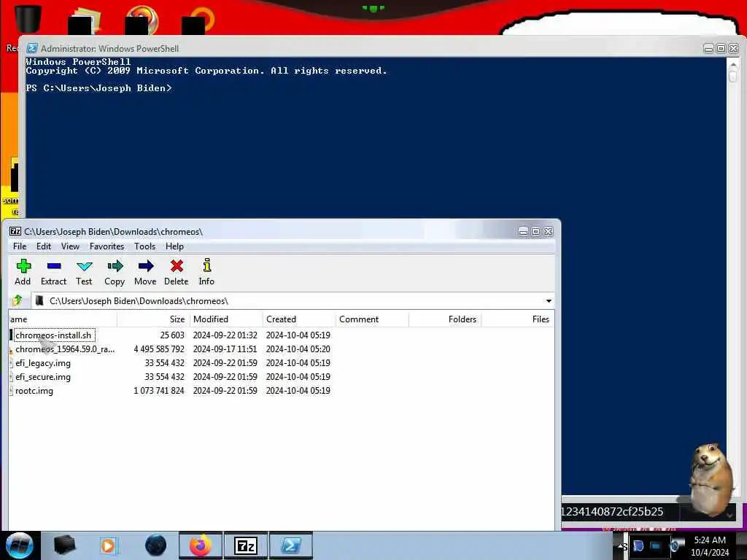Click the Test archive icon
Image resolution: width=747 pixels, height=560 pixels.
point(84,273)
